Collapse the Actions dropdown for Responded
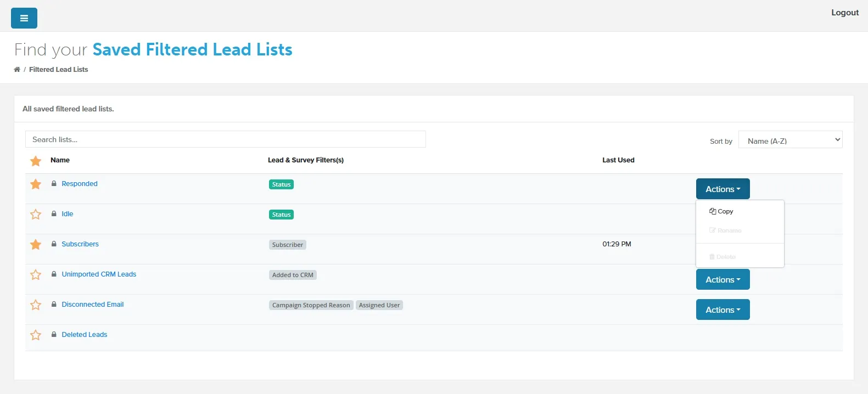The image size is (868, 394). click(723, 189)
